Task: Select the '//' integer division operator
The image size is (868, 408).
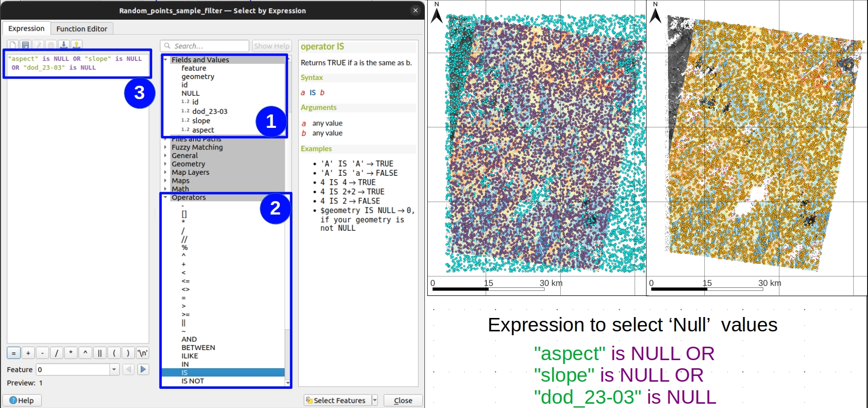Action: [184, 239]
